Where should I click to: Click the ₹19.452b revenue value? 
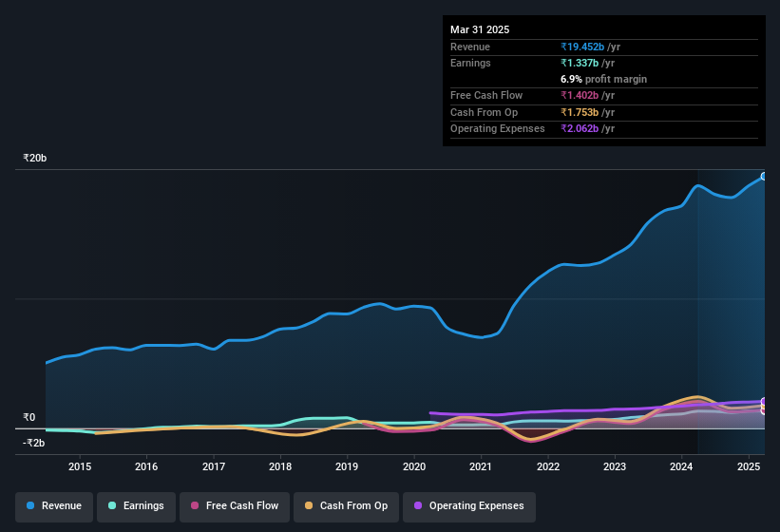click(x=582, y=47)
